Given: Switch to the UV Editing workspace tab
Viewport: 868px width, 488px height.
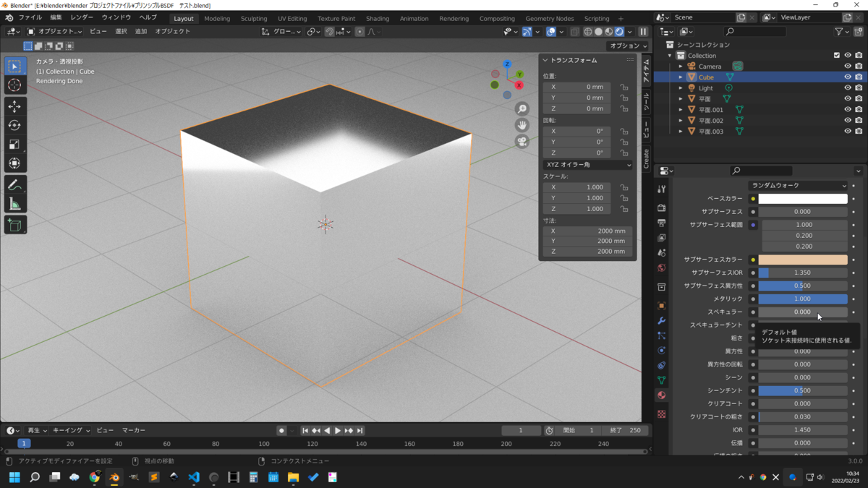Looking at the screenshot, I should 292,18.
